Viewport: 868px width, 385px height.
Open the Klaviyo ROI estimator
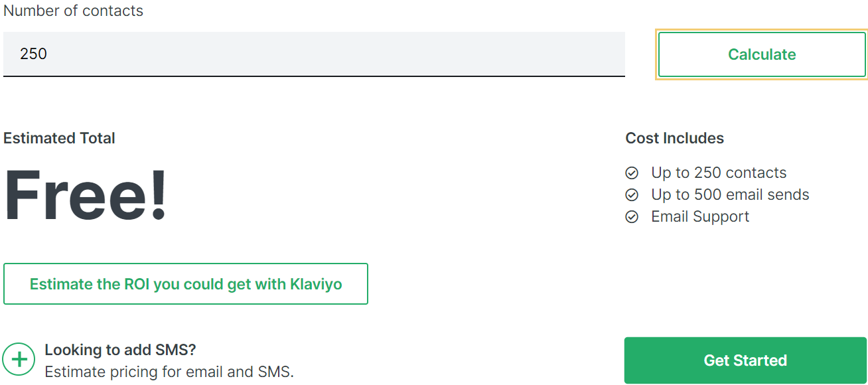[186, 283]
